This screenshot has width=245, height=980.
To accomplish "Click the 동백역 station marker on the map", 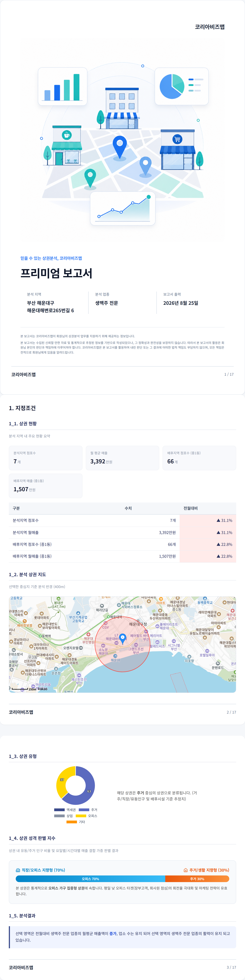I will pos(40,636).
